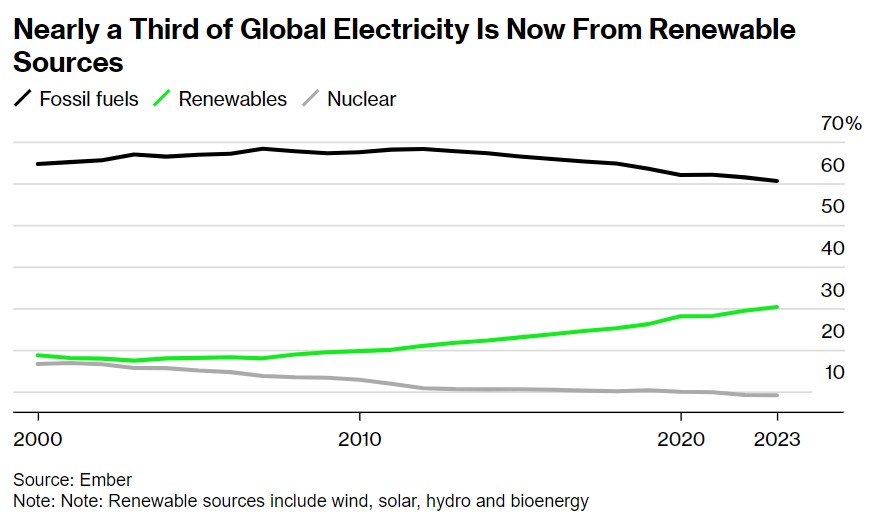Select the Renewables legend label
Image resolution: width=869 pixels, height=514 pixels.
coord(232,99)
